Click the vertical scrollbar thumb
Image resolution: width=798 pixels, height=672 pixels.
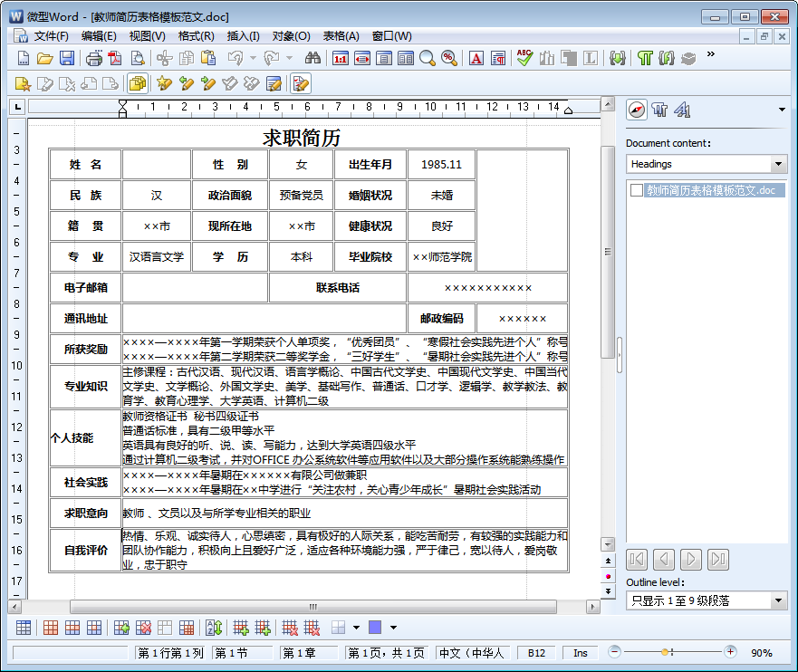click(x=608, y=252)
